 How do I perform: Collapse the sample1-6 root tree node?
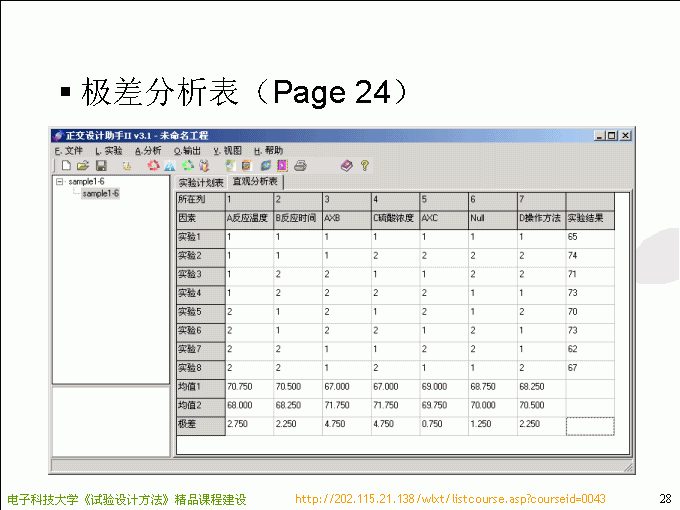point(60,182)
